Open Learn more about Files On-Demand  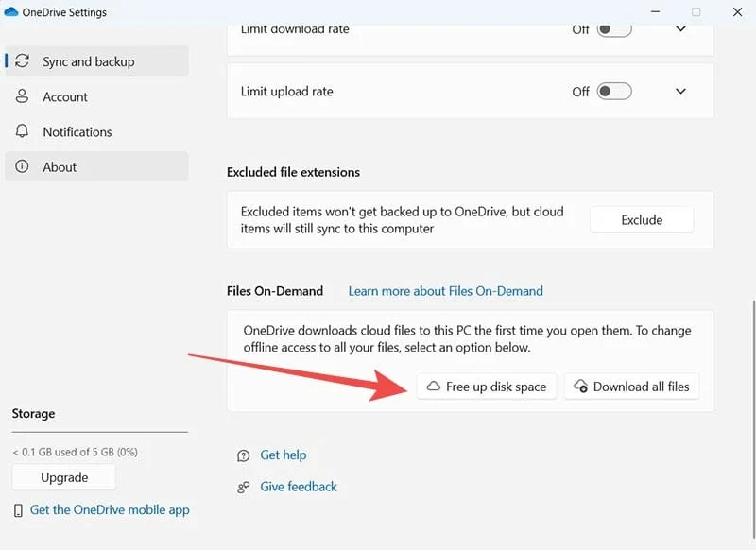(x=445, y=290)
